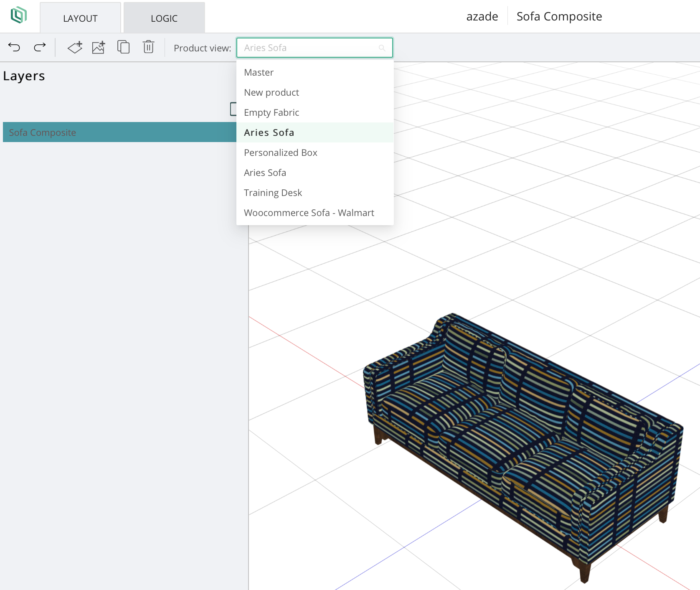Click the add 3D shape icon
This screenshot has width=700, height=590.
[x=75, y=47]
